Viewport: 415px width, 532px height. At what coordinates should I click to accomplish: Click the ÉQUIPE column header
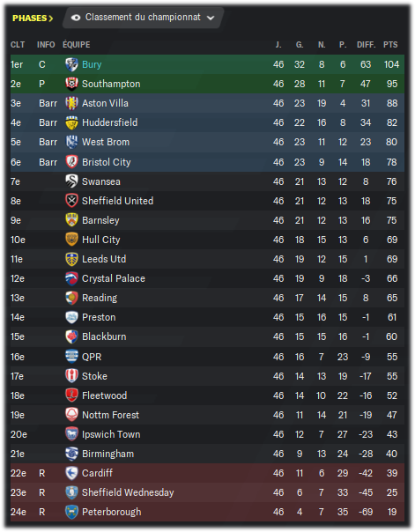pos(77,45)
